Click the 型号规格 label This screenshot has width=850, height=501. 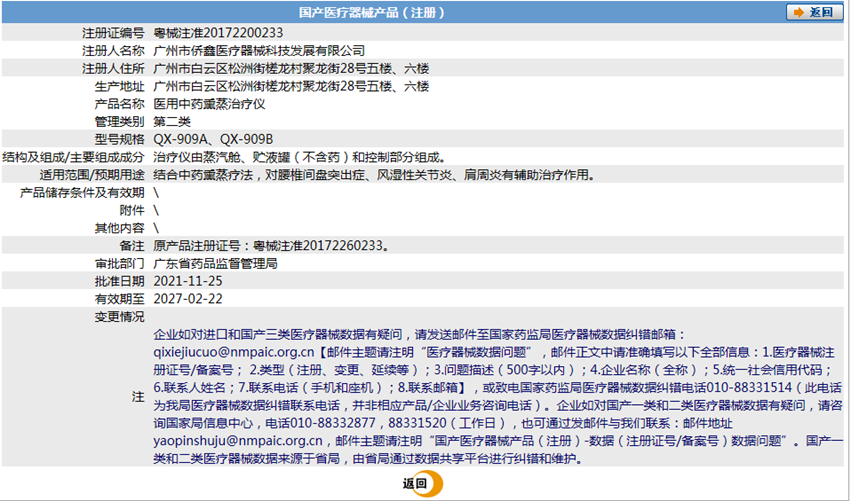pyautogui.click(x=119, y=139)
